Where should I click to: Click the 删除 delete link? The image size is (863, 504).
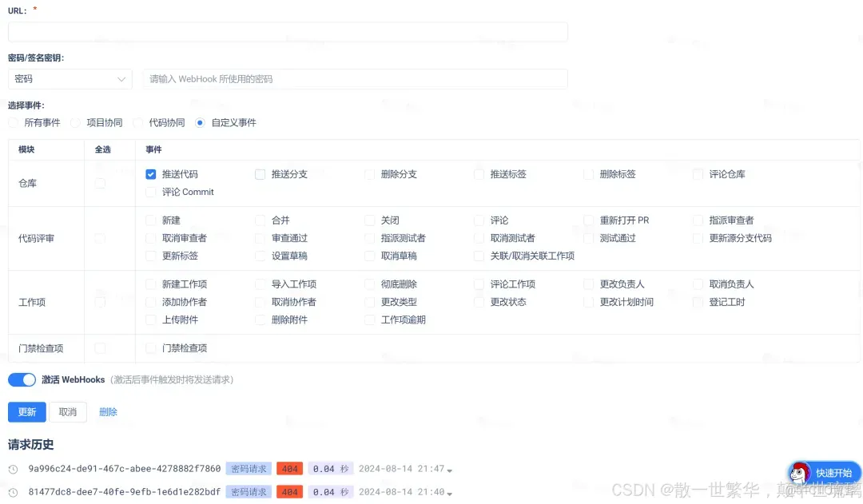[x=108, y=411]
